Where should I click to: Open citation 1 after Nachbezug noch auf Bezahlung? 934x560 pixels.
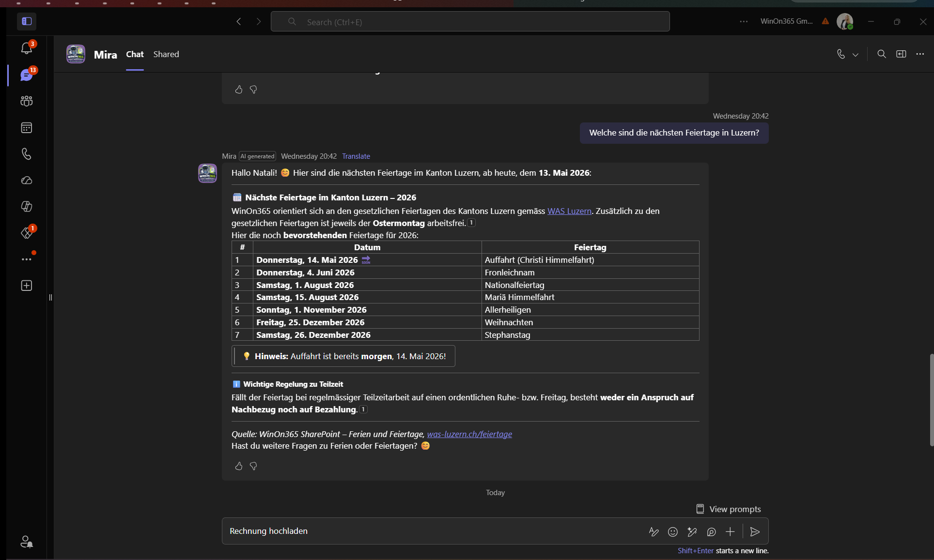(x=363, y=409)
